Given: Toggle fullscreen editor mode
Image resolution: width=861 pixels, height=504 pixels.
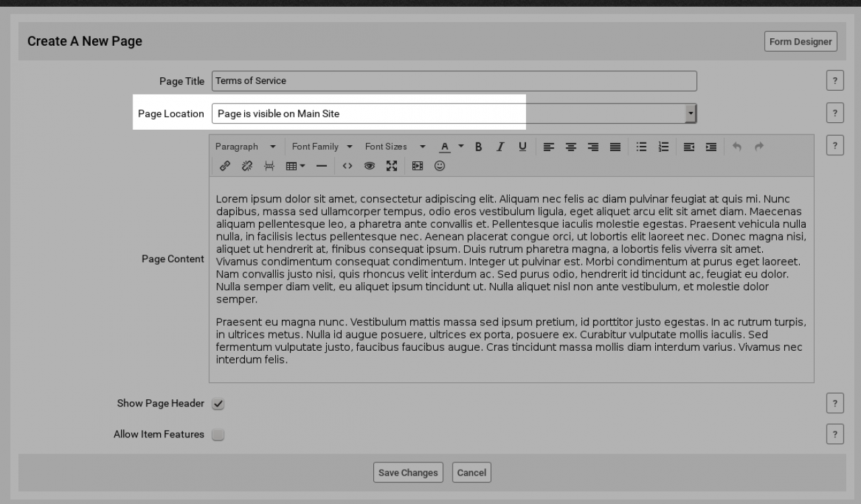Looking at the screenshot, I should tap(391, 165).
